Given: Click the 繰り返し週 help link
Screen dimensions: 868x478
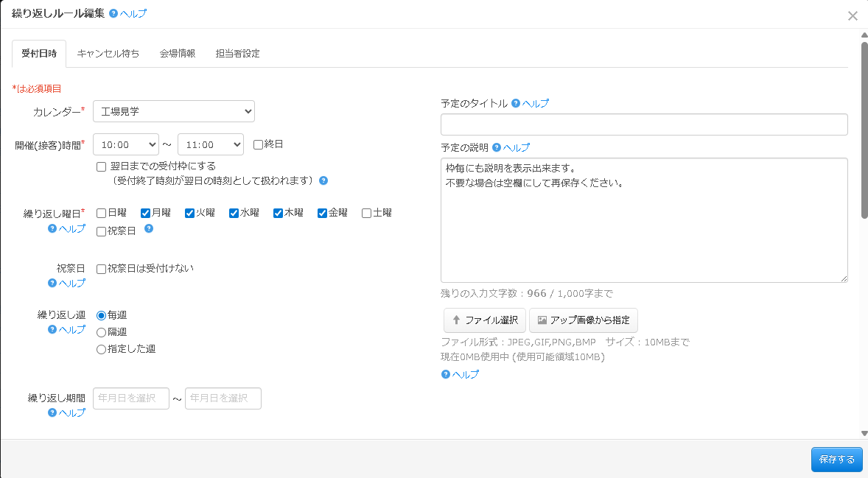Looking at the screenshot, I should pyautogui.click(x=66, y=329).
